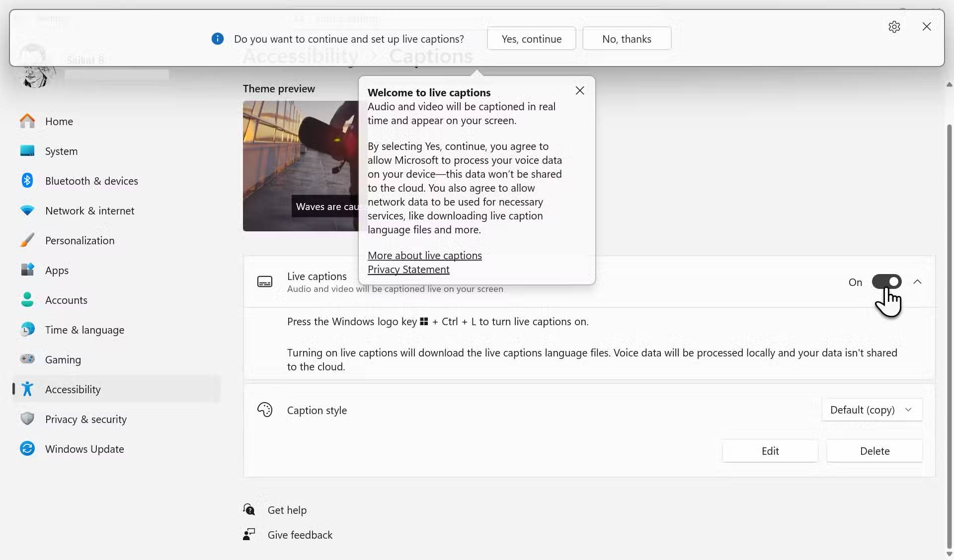Turn off the Live captions toggle
The width and height of the screenshot is (954, 560).
[886, 282]
